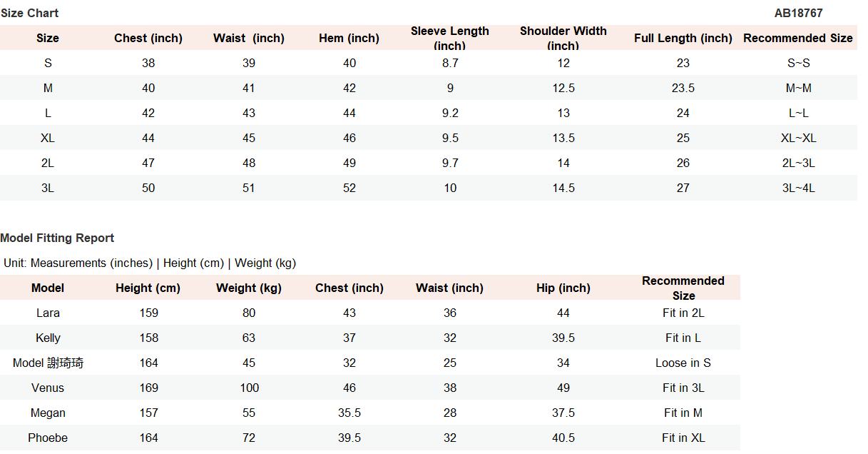The width and height of the screenshot is (868, 454).
Task: Click the Sleeve Length column header
Action: coord(449,38)
